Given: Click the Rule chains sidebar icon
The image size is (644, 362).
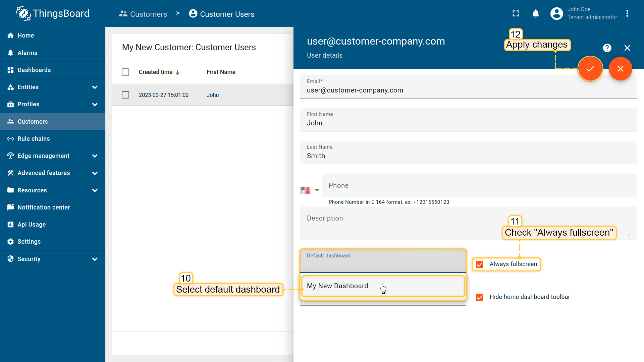Looking at the screenshot, I should click(x=10, y=138).
